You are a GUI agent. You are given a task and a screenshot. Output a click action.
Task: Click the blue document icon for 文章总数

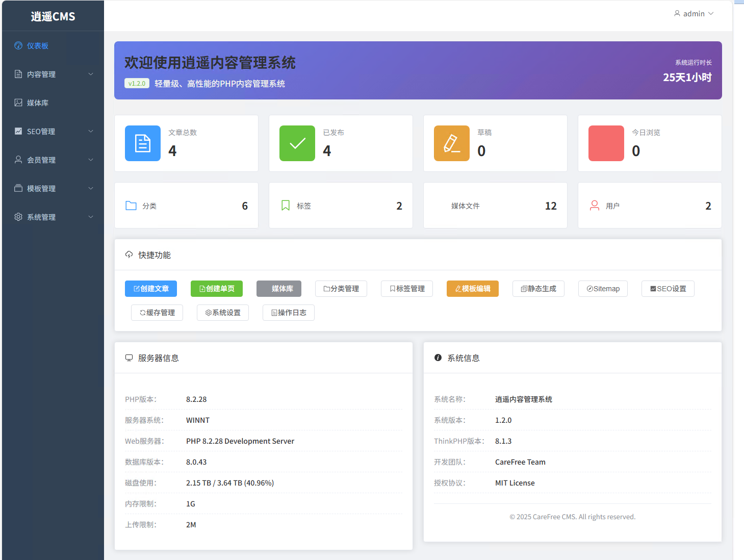click(143, 143)
